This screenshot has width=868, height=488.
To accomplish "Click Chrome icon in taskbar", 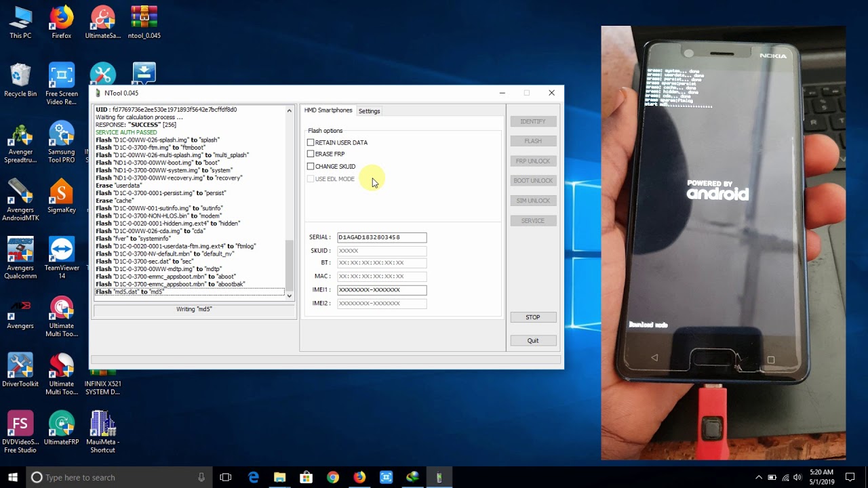I will click(333, 477).
